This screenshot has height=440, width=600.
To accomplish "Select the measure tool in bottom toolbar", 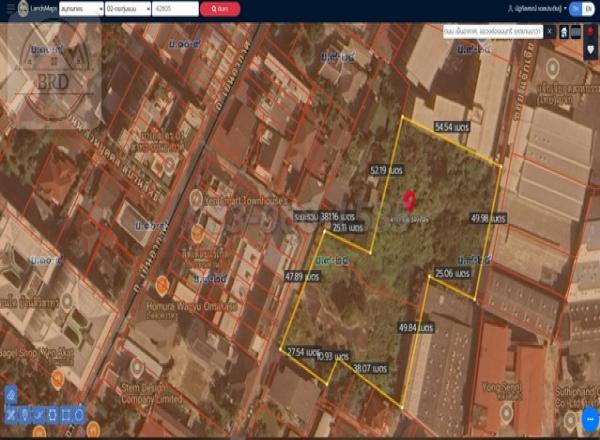I will (x=11, y=414).
